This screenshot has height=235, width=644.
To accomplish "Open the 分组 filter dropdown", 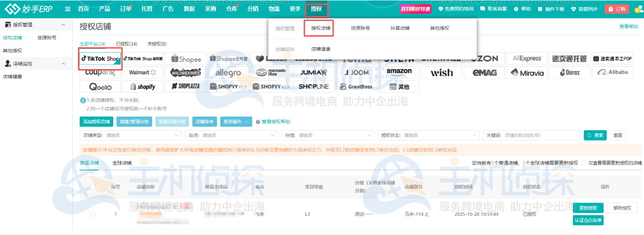I will pyautogui.click(x=328, y=135).
